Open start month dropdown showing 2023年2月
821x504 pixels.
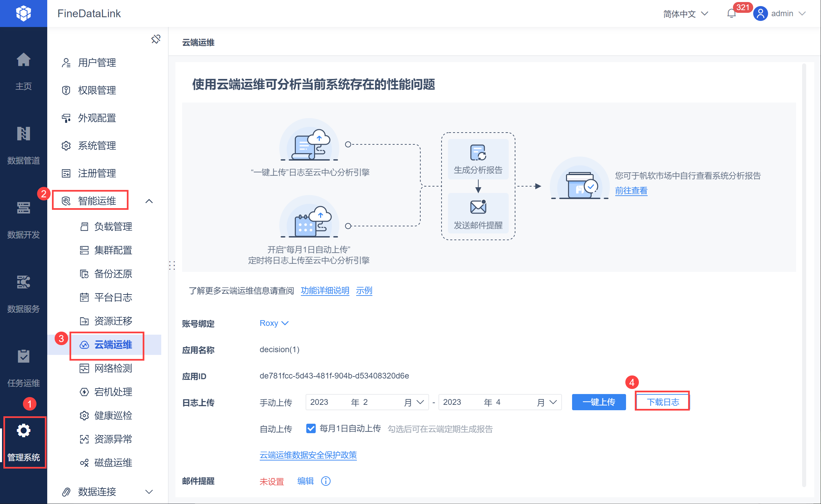[x=367, y=402]
